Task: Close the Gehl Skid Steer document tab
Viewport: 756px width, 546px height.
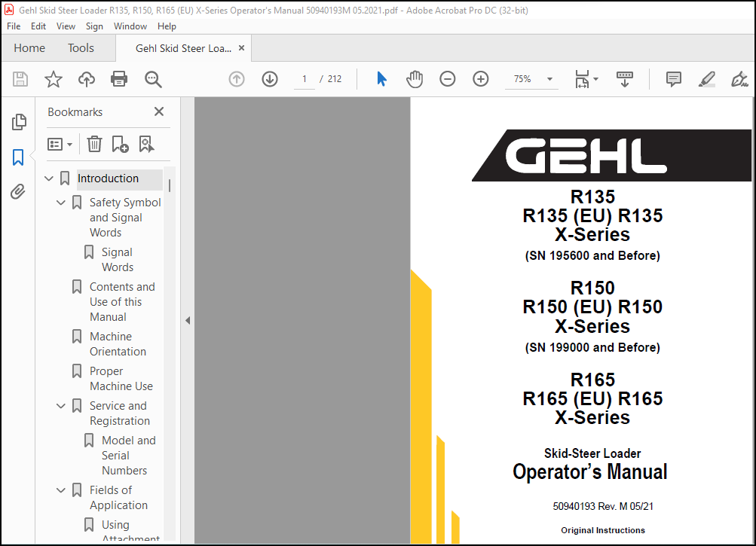Action: 241,47
